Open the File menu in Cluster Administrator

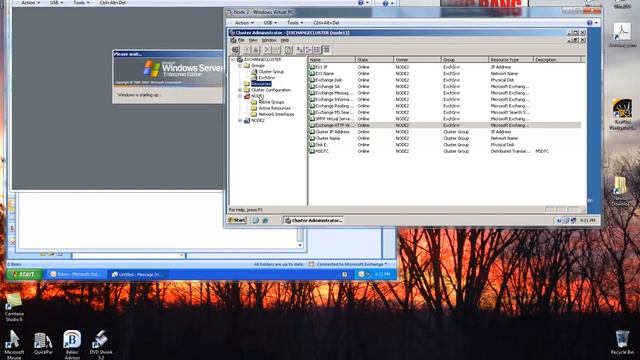point(241,40)
